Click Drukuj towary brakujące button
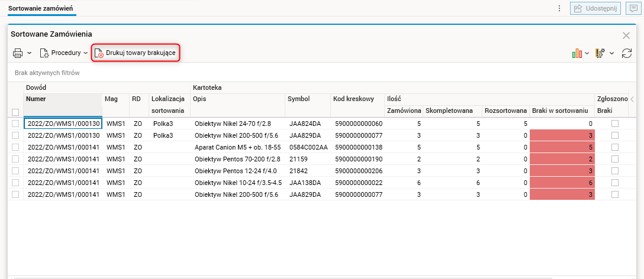The image size is (644, 279). [x=136, y=53]
